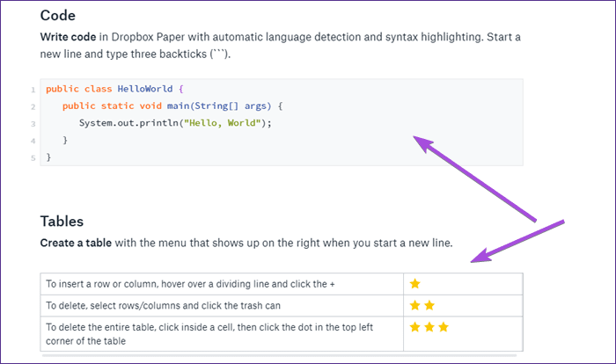Image resolution: width=616 pixels, height=364 pixels.
Task: Click the third star in the three-star row
Action: (x=444, y=327)
